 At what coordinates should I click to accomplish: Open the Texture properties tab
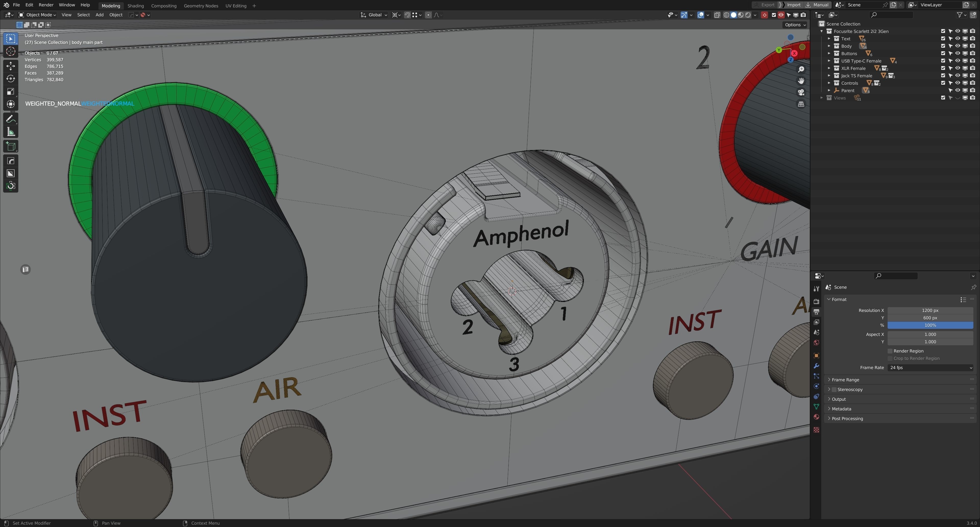tap(816, 430)
